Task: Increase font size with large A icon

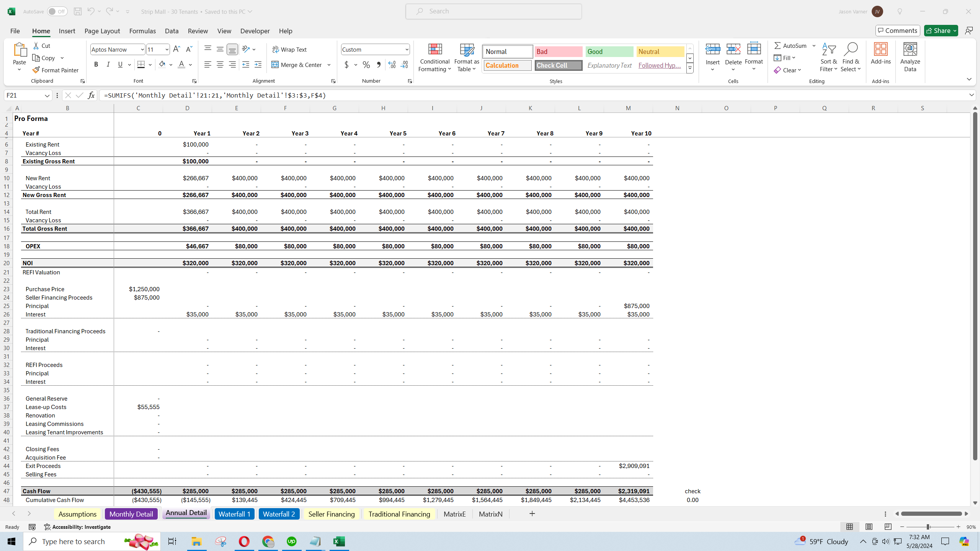Action: 176,49
